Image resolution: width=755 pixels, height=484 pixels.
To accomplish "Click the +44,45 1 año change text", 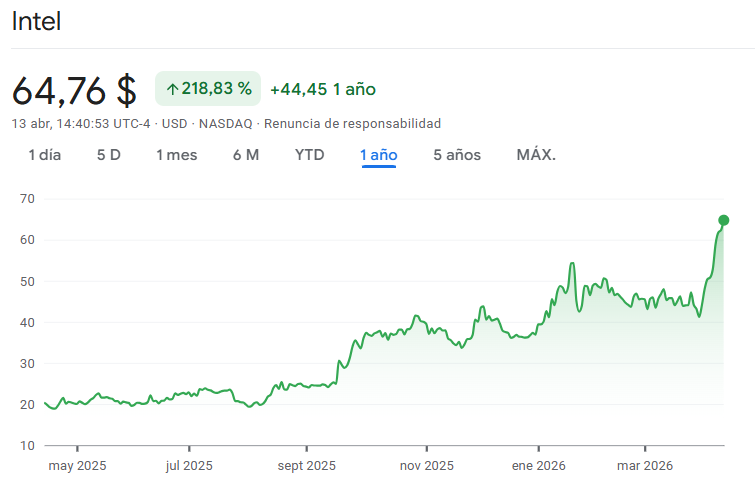I will coord(323,89).
